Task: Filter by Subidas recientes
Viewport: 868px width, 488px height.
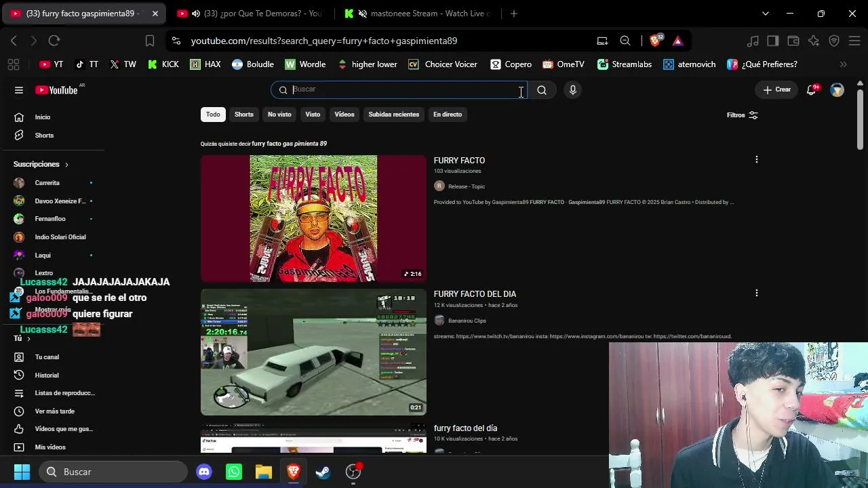Action: click(x=394, y=115)
